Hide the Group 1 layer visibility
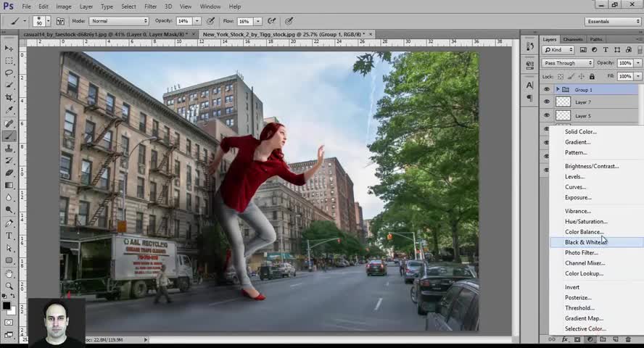 click(547, 90)
